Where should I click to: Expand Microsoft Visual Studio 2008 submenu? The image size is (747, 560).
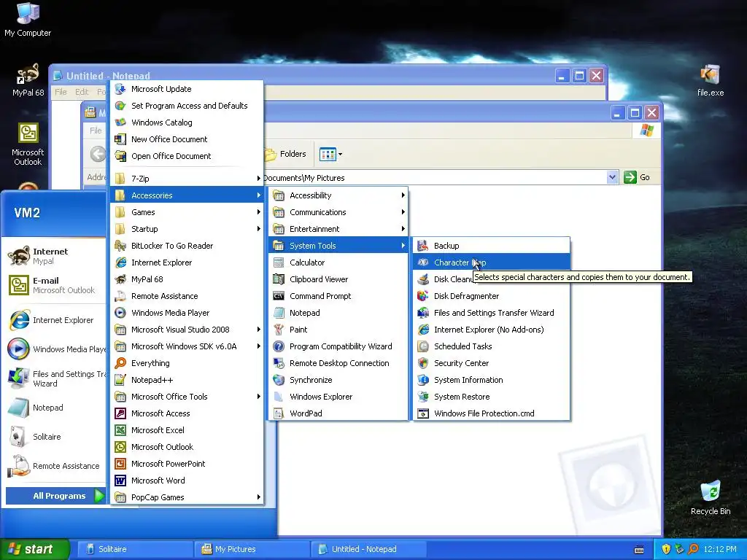(187, 330)
